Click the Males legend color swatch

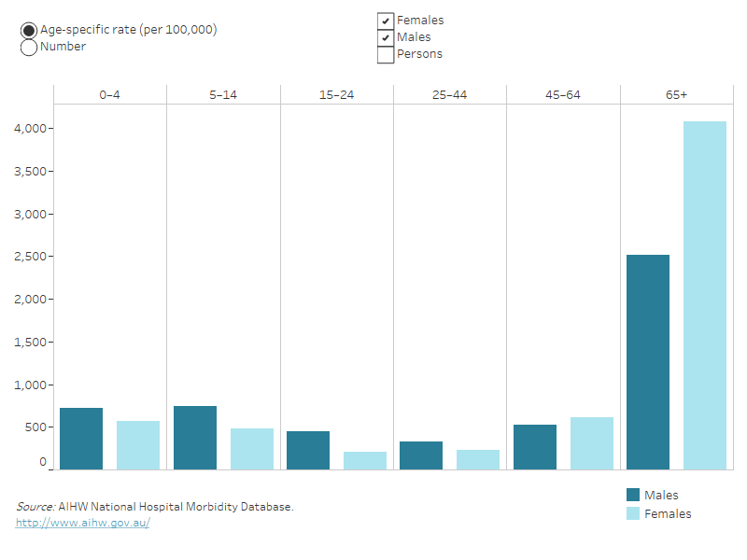633,496
